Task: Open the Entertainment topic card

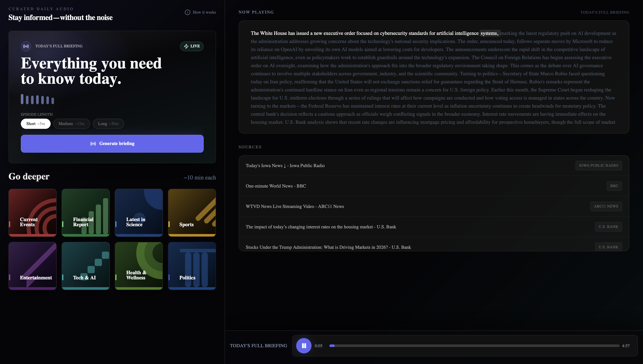Action: click(x=33, y=266)
